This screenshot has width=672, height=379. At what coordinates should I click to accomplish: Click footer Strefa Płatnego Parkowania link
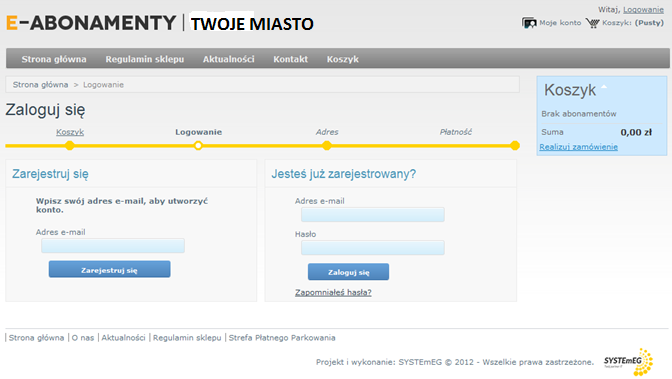click(x=282, y=338)
